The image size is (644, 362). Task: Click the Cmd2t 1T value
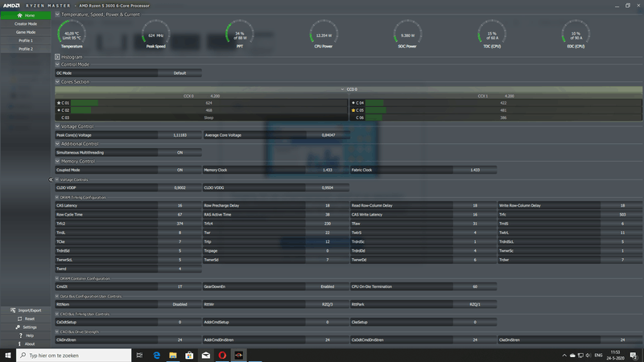180,287
